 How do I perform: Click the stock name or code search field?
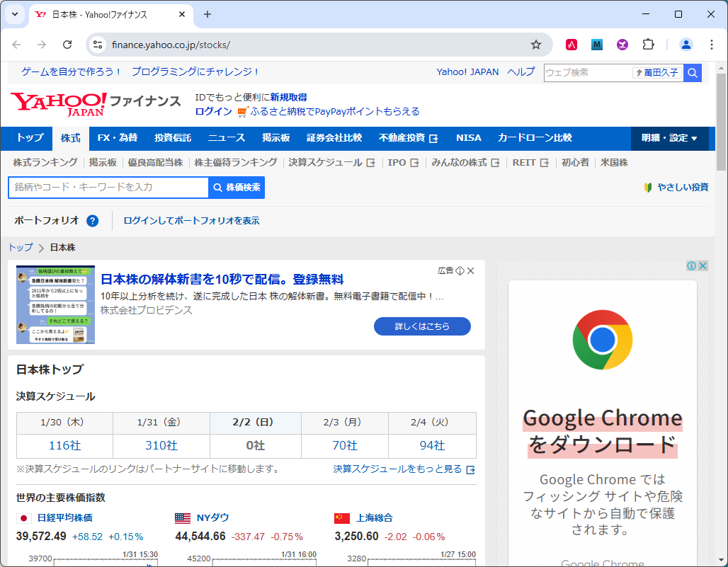coord(108,188)
